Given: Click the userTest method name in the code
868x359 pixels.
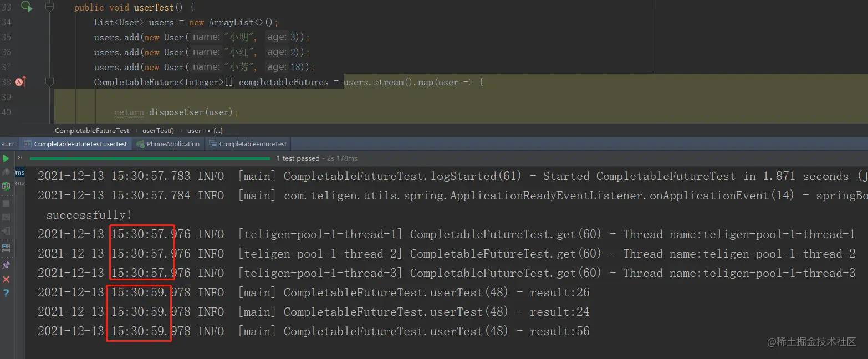Looking at the screenshot, I should 155,8.
